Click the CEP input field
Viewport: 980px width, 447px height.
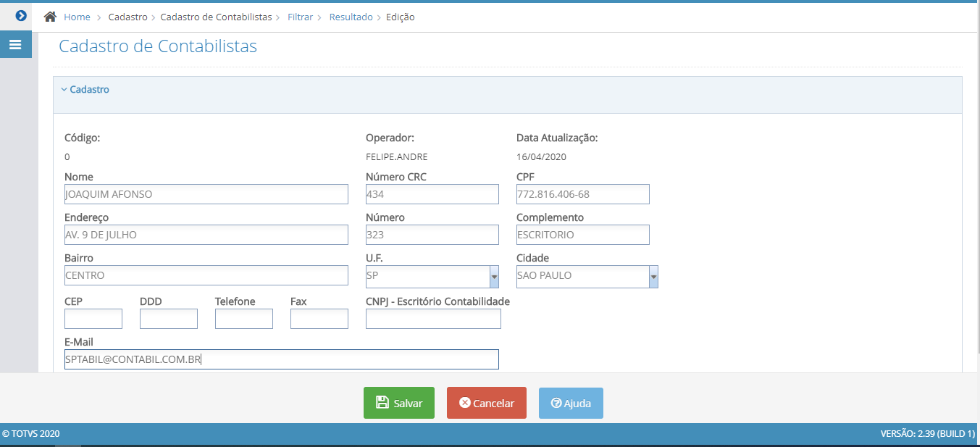click(93, 319)
